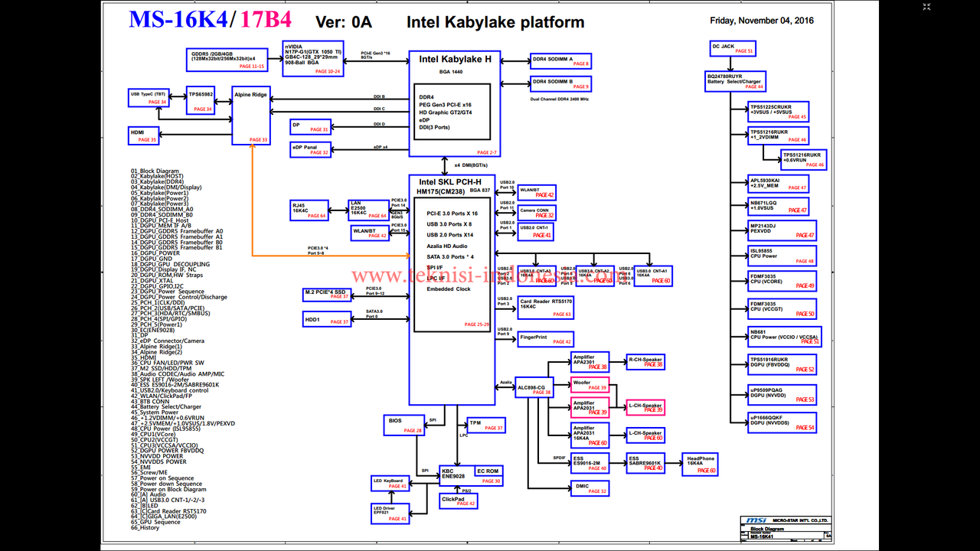Image resolution: width=980 pixels, height=551 pixels.
Task: Click the APL5930KAI +2.5V_MEM block
Action: 778,184
